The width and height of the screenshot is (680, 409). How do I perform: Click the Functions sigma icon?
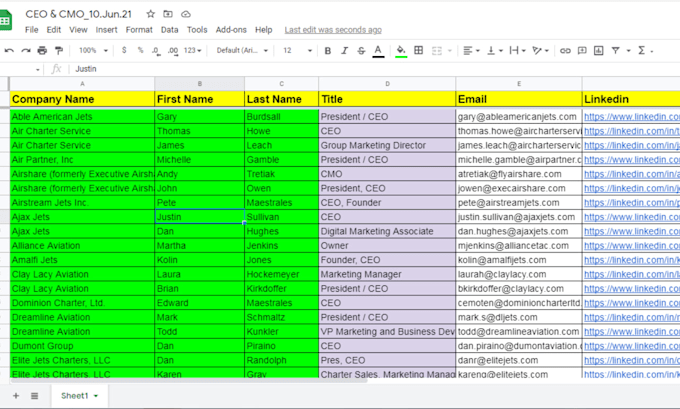tap(642, 51)
